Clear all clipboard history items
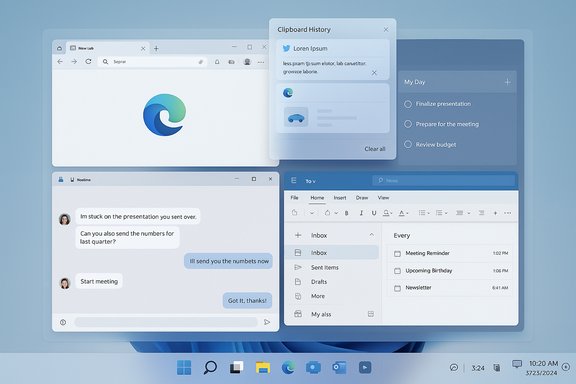Screen dimensions: 576x384 (375, 149)
